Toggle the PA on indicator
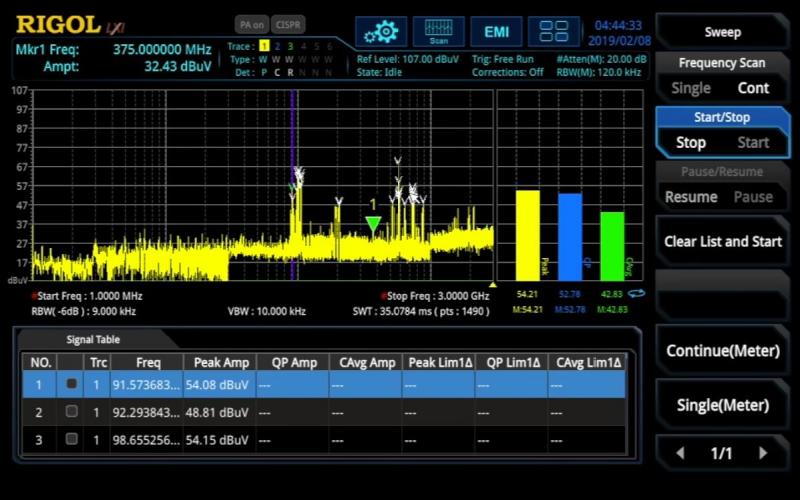800x500 pixels. (250, 25)
